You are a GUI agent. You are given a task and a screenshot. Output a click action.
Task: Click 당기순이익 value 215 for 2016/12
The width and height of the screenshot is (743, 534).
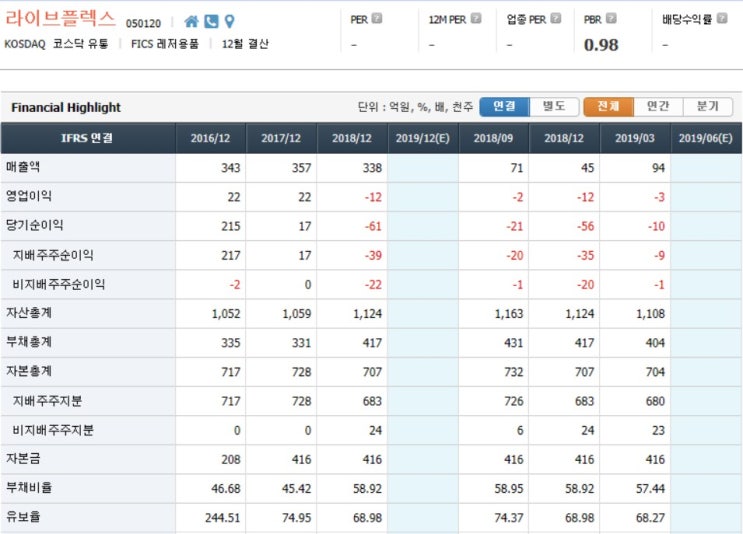(231, 226)
